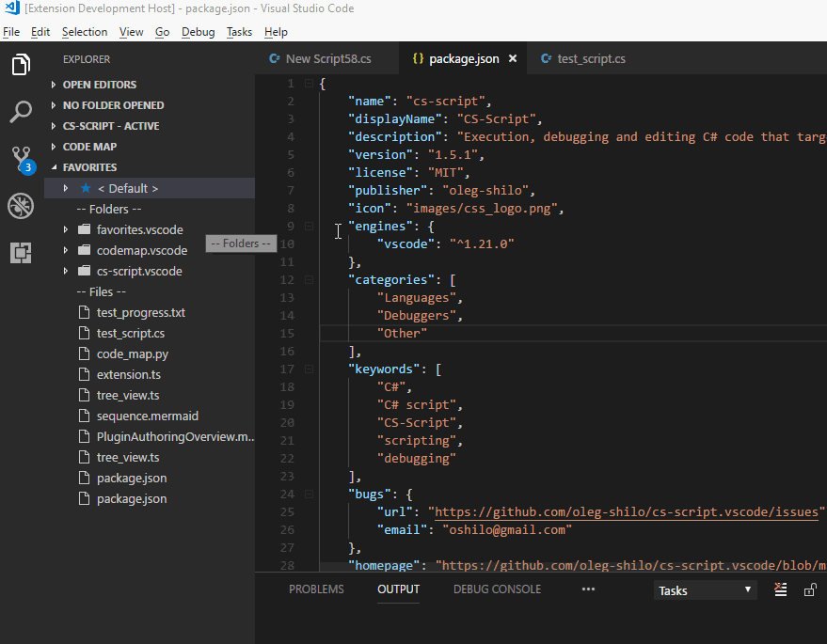Show more panel tabs via ellipsis
This screenshot has width=827, height=644.
click(588, 589)
